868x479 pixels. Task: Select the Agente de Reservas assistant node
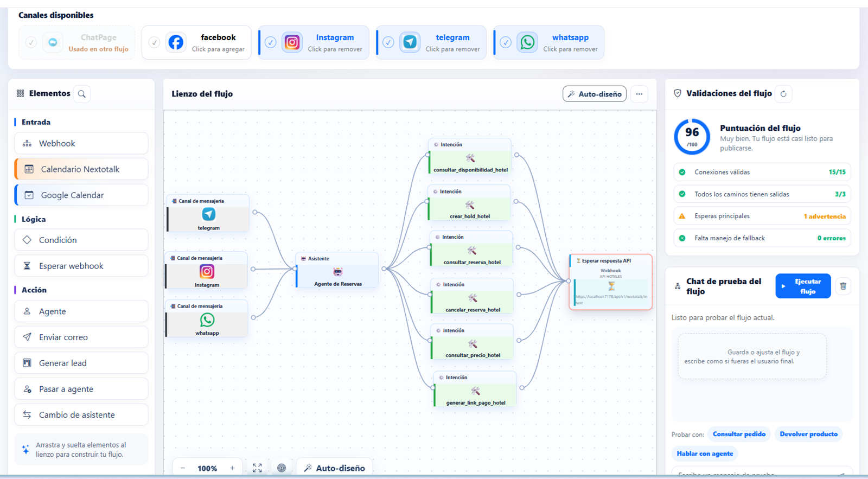pyautogui.click(x=337, y=270)
